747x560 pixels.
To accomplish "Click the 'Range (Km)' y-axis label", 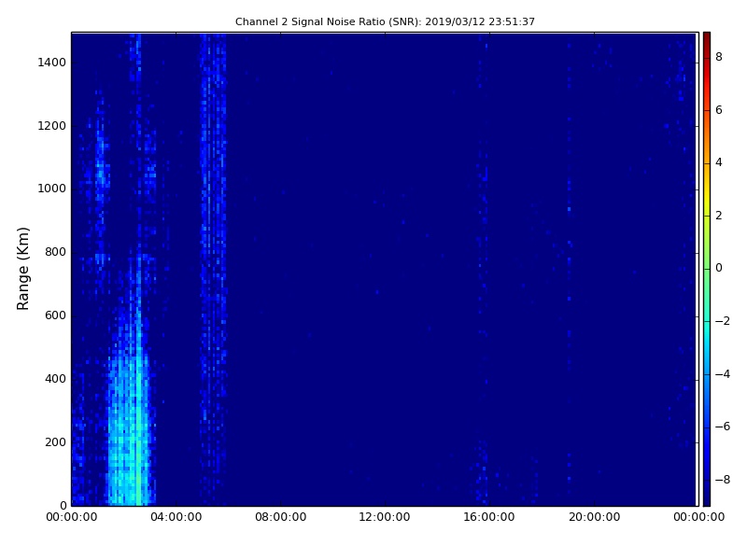I will [22, 269].
